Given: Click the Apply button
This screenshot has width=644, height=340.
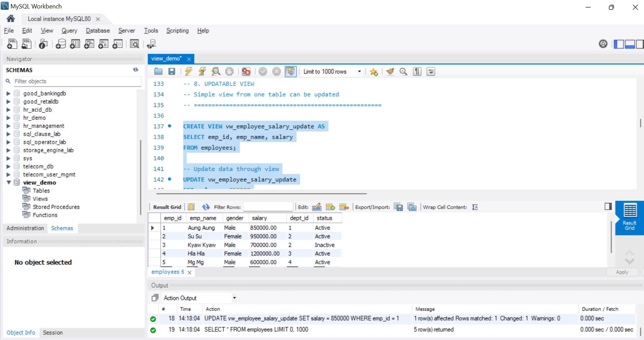Looking at the screenshot, I should [x=622, y=272].
